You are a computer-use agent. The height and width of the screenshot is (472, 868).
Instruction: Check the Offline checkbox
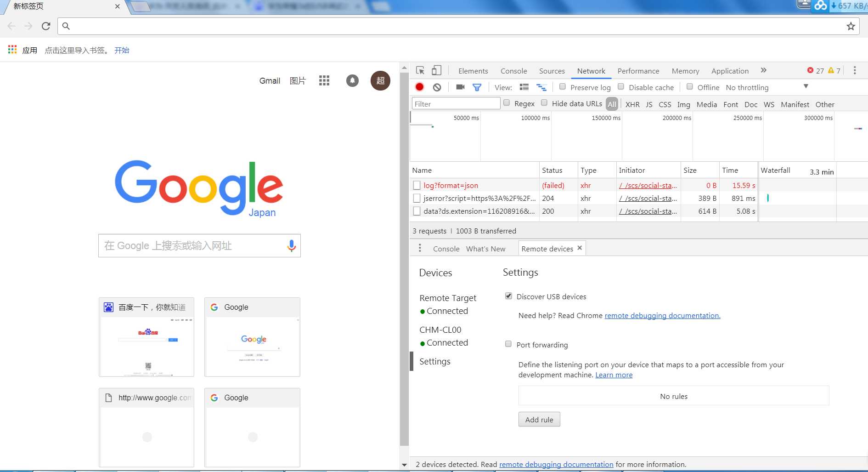(689, 86)
